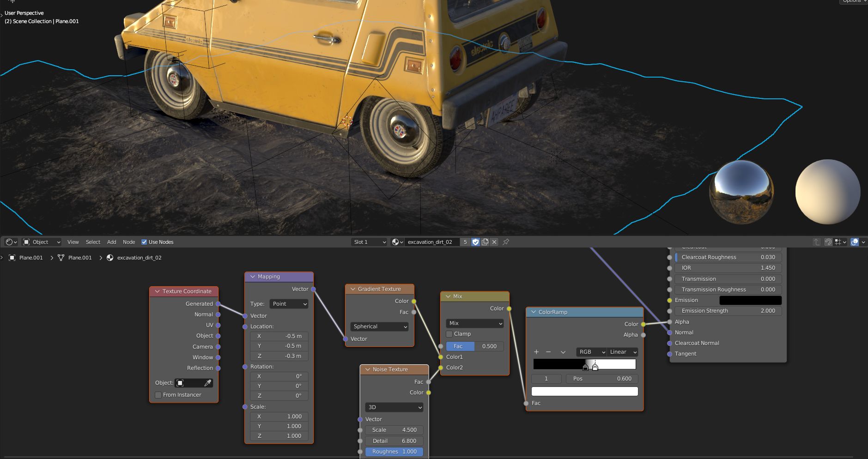Open the Slot 1 dropdown

(369, 242)
